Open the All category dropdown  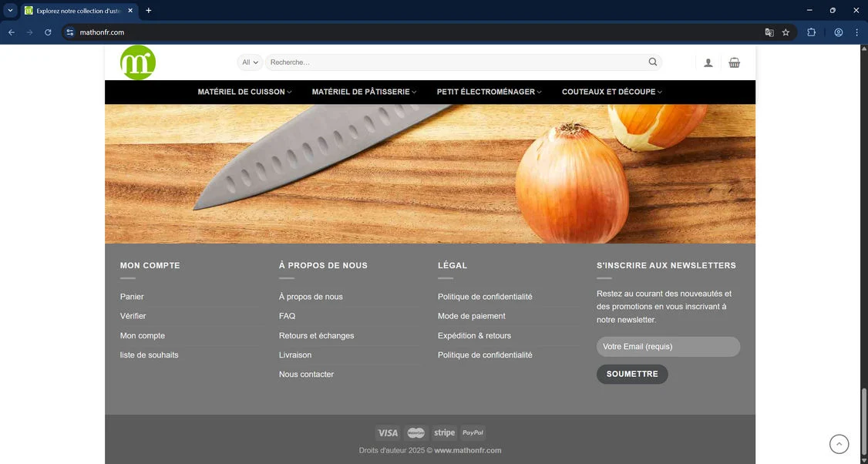pos(251,62)
